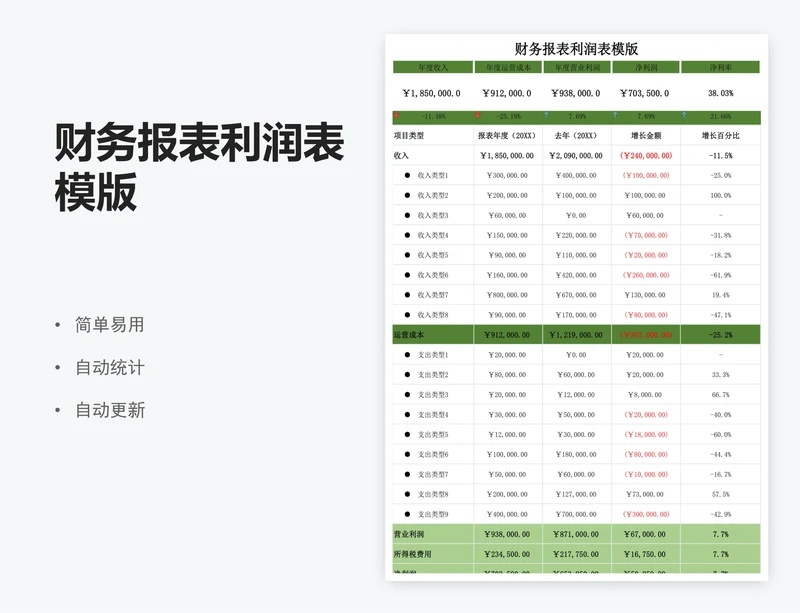Click the ¥127,000.00 cell in 支出类型8
Screen dimensions: 800x613
576,494
